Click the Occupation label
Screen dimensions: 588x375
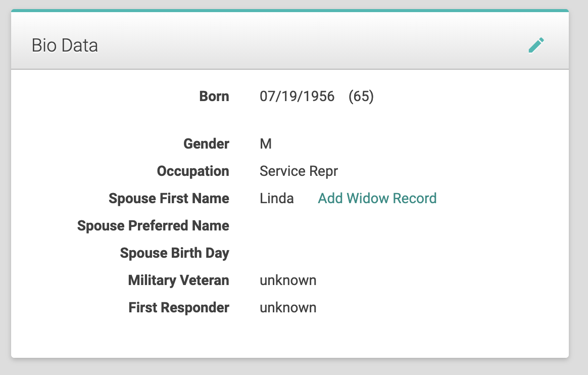193,171
